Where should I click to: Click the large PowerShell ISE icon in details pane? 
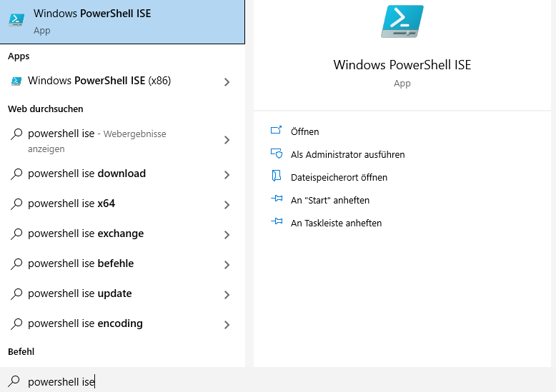402,21
